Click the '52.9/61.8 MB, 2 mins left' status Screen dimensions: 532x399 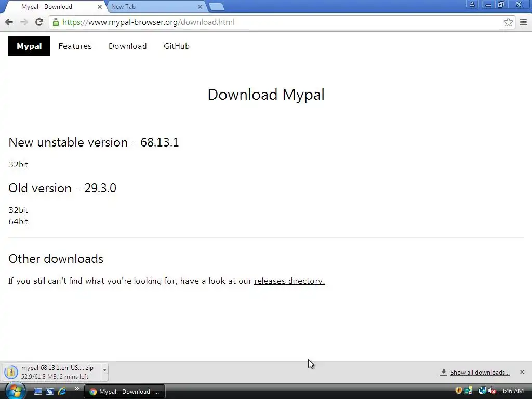pyautogui.click(x=55, y=377)
